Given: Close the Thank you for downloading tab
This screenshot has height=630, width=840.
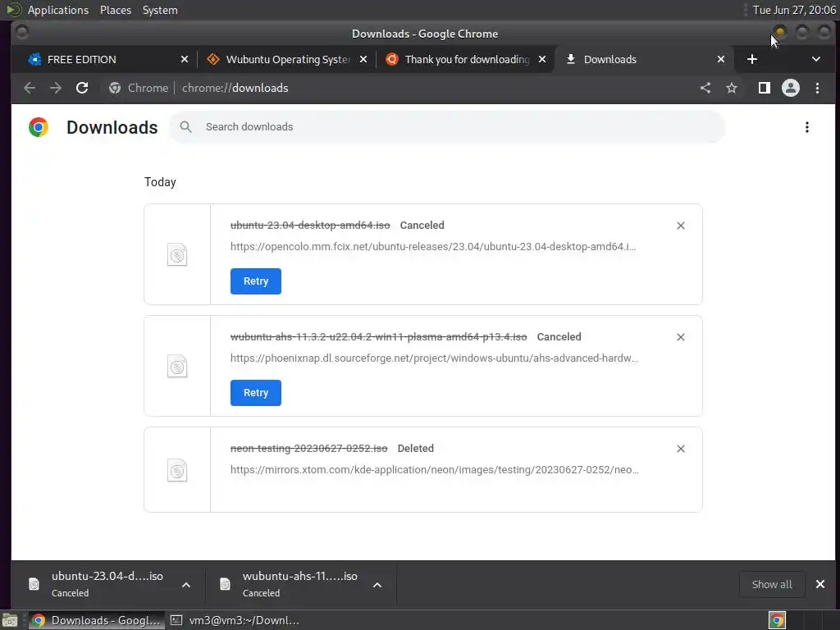Looking at the screenshot, I should tap(542, 59).
